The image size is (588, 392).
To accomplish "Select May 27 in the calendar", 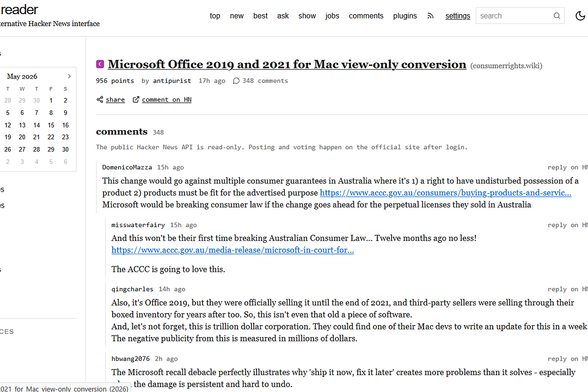I will pos(22,149).
